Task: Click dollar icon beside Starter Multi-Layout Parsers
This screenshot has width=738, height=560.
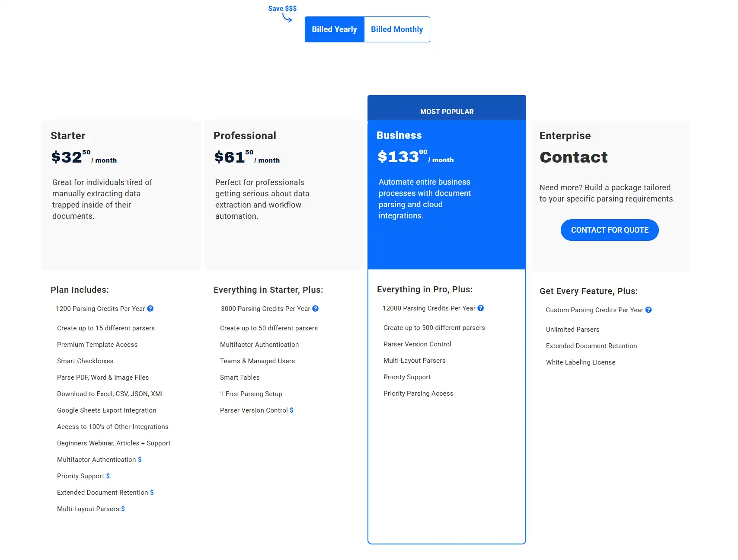Action: coord(123,509)
